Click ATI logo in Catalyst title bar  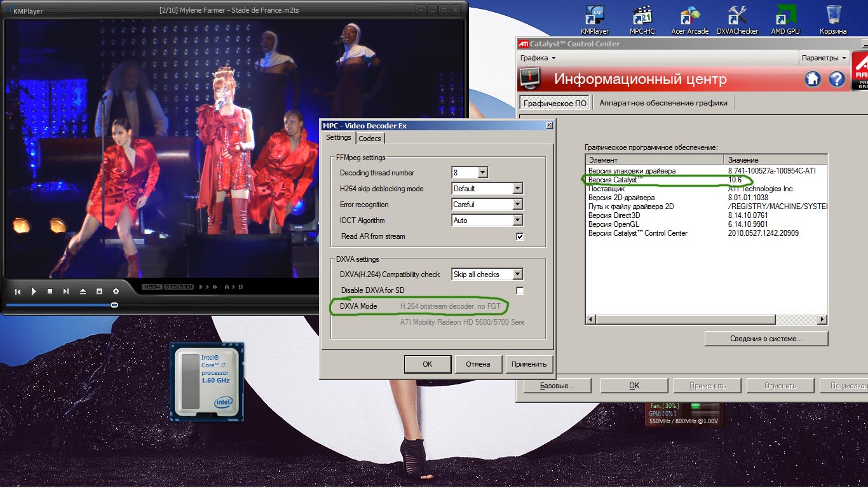523,44
